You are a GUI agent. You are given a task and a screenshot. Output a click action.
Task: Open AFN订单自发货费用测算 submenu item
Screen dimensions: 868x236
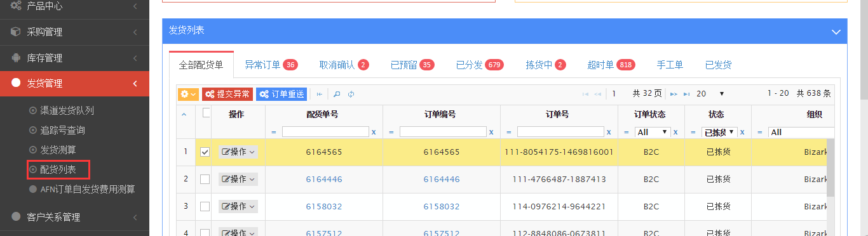[87, 189]
